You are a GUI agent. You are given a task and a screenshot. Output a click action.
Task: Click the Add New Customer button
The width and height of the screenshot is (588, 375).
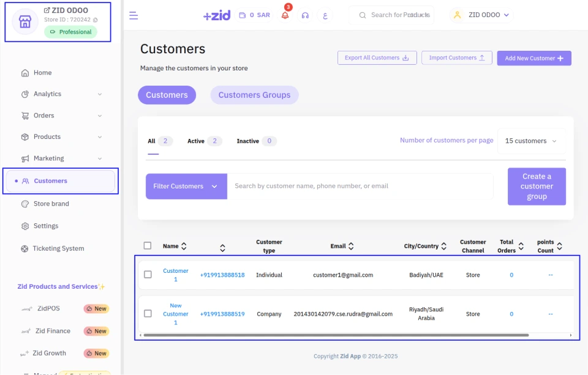coord(533,58)
